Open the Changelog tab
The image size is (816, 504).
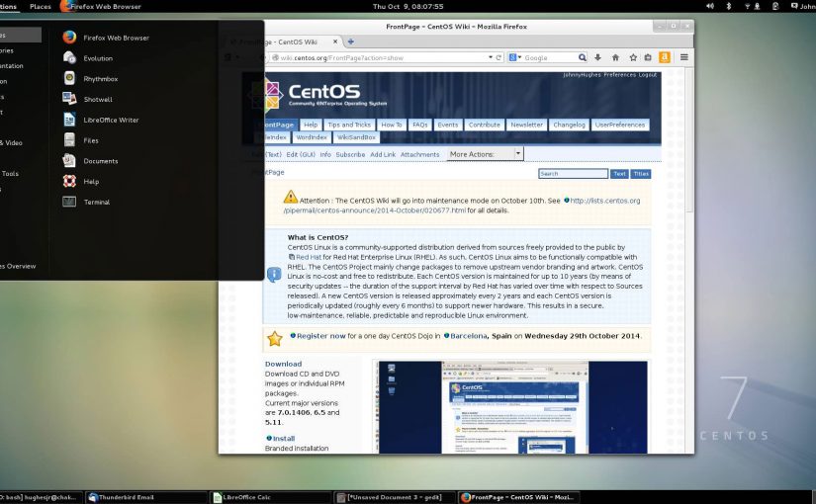[x=569, y=125]
